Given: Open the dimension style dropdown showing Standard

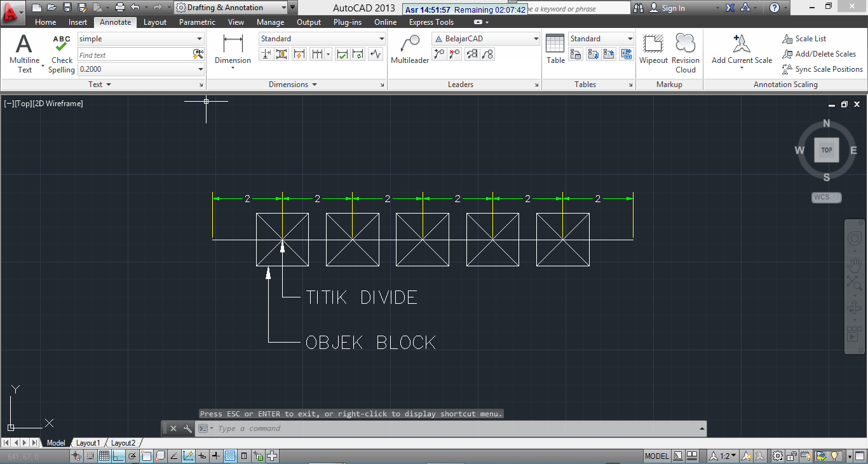Looking at the screenshot, I should tap(320, 38).
